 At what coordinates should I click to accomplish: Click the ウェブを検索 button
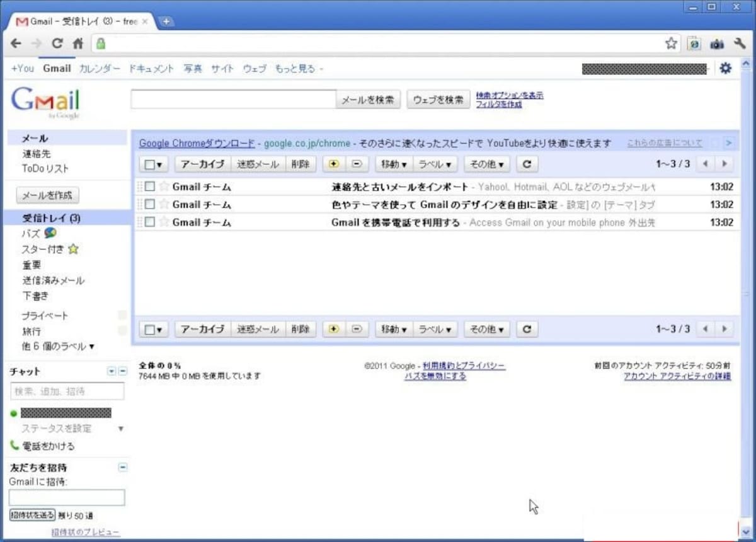[438, 100]
